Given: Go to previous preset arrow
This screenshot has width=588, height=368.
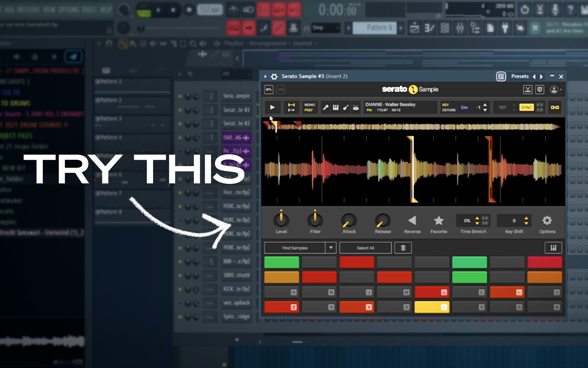Looking at the screenshot, I should click(534, 77).
